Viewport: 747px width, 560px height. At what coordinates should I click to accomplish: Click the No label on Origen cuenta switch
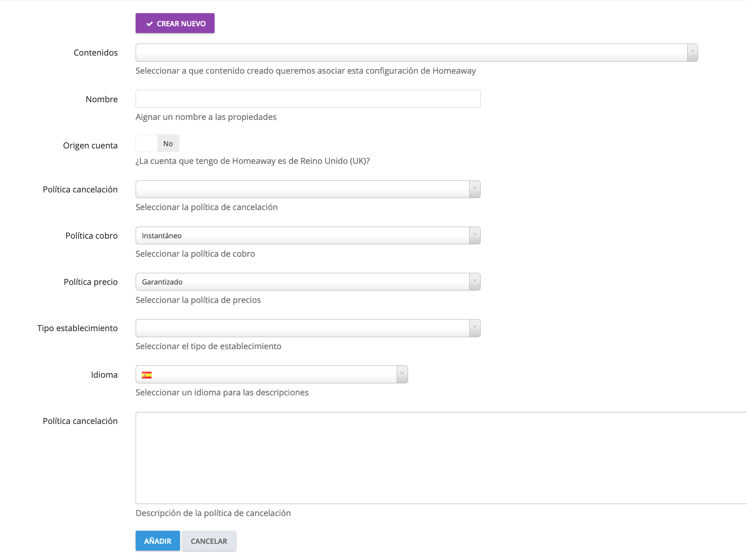tap(168, 144)
